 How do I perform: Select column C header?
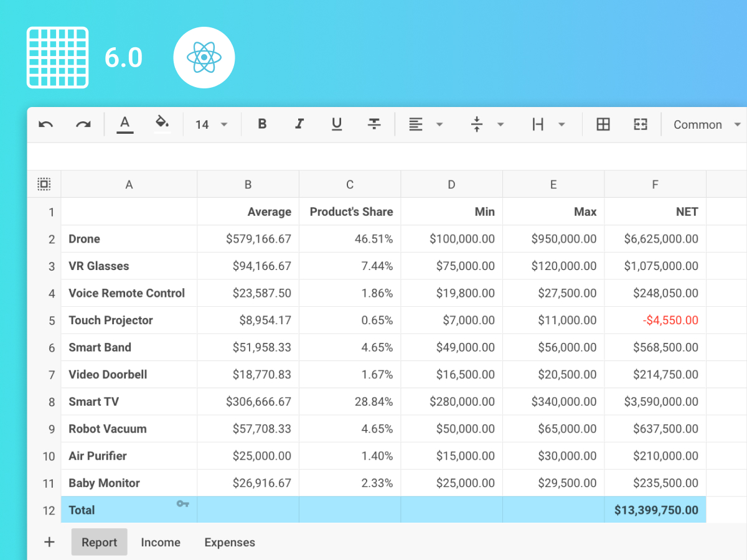pos(350,184)
